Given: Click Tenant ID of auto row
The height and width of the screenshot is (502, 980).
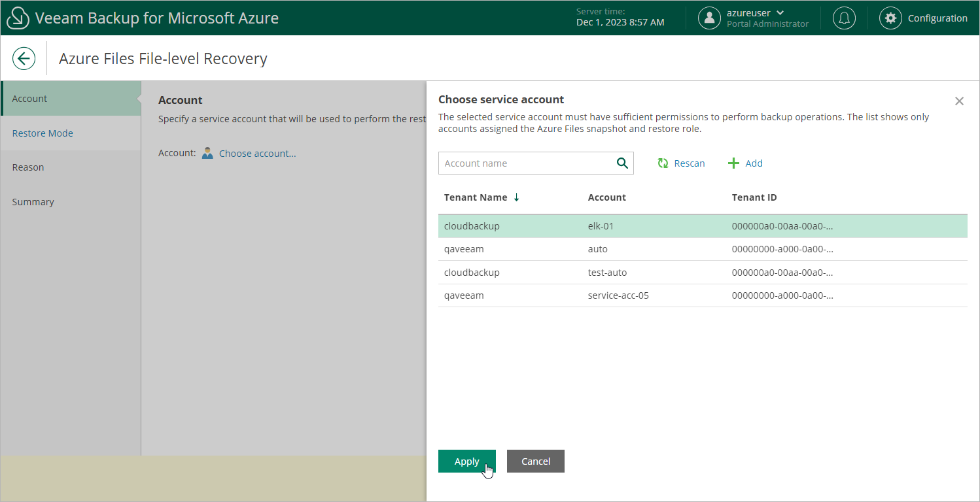Looking at the screenshot, I should pyautogui.click(x=782, y=249).
